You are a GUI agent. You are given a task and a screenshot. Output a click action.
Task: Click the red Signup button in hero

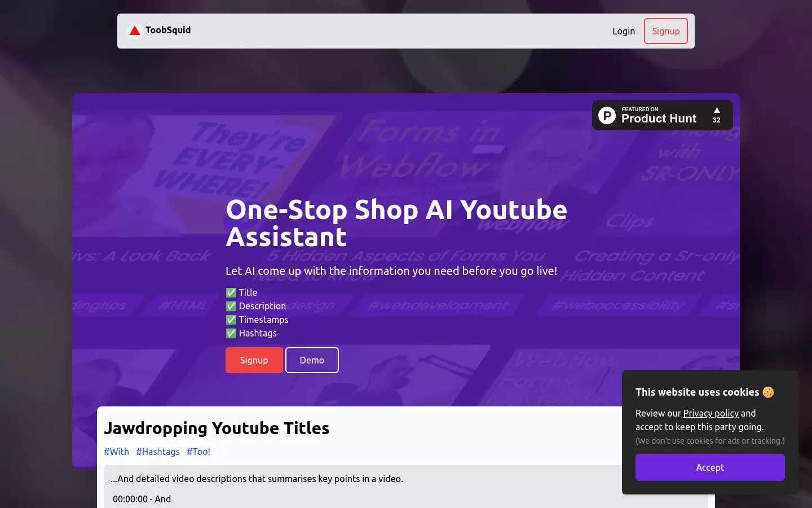254,360
